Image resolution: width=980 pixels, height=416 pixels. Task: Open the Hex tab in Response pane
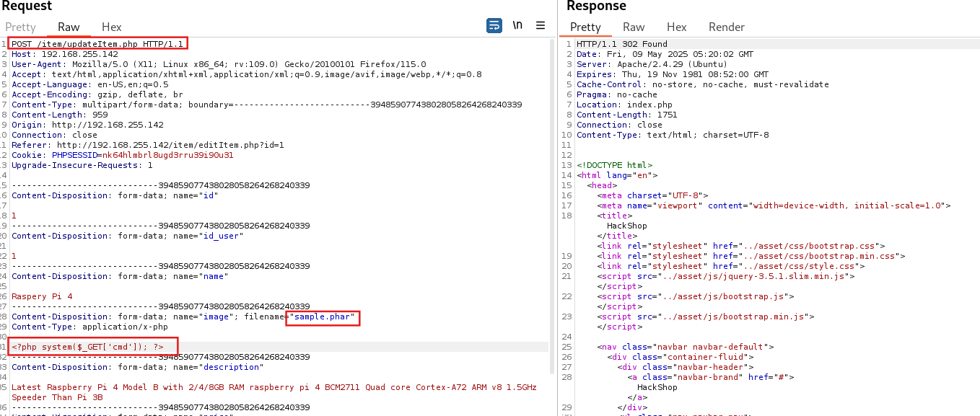(677, 27)
